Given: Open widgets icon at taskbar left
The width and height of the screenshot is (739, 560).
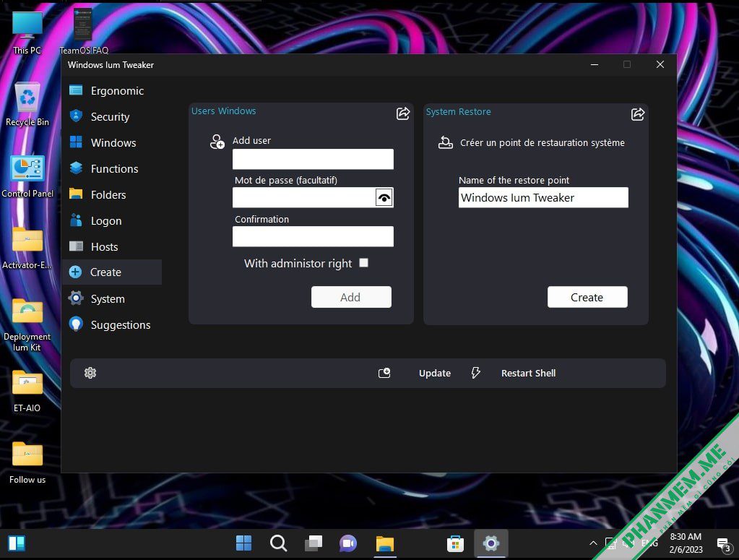Looking at the screenshot, I should (17, 543).
